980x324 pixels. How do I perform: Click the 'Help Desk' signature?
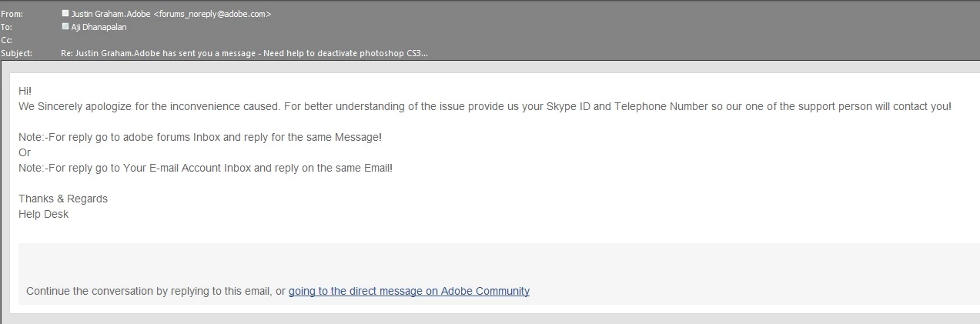click(44, 214)
